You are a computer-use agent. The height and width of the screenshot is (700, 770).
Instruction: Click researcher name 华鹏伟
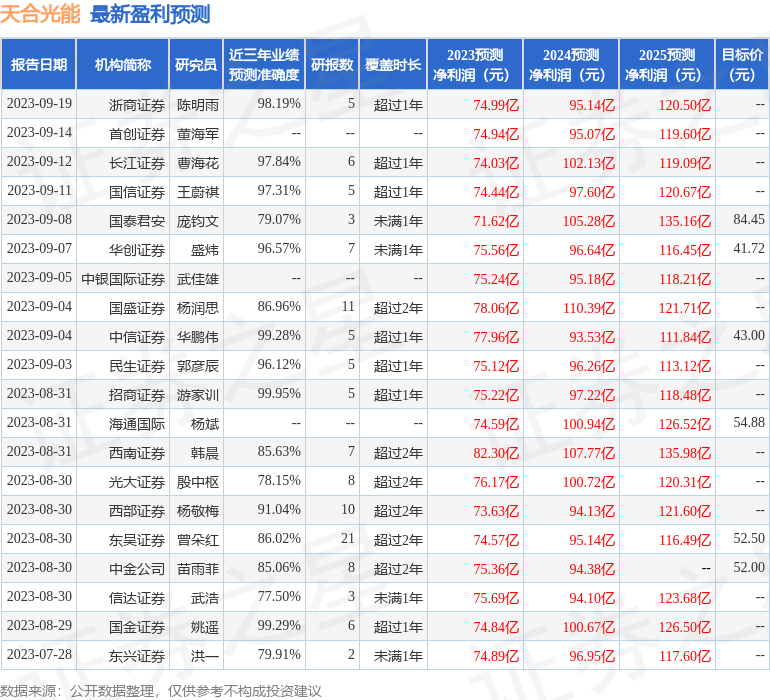click(x=198, y=336)
